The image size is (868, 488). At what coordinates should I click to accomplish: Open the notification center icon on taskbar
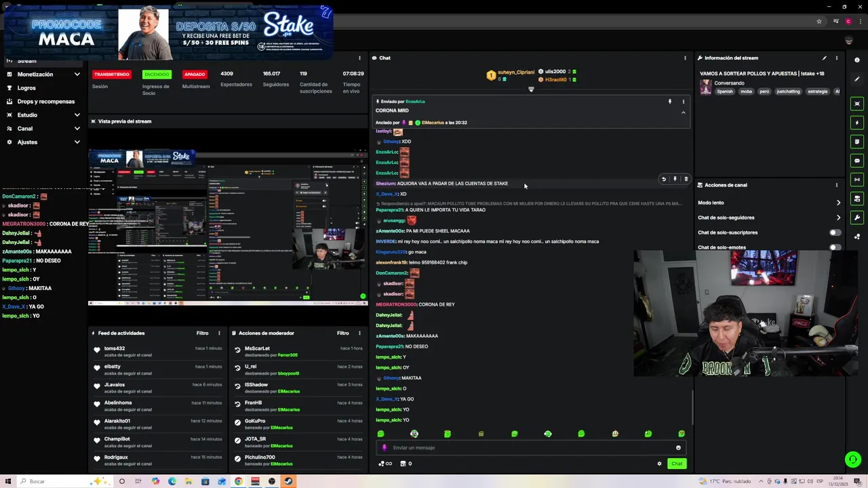coord(858,481)
